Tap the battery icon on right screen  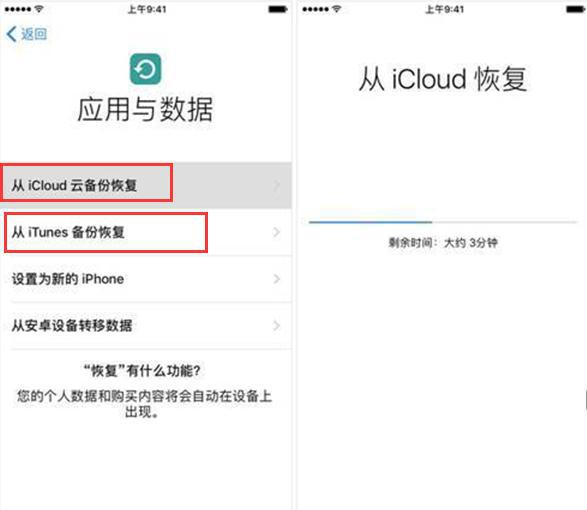[x=576, y=9]
